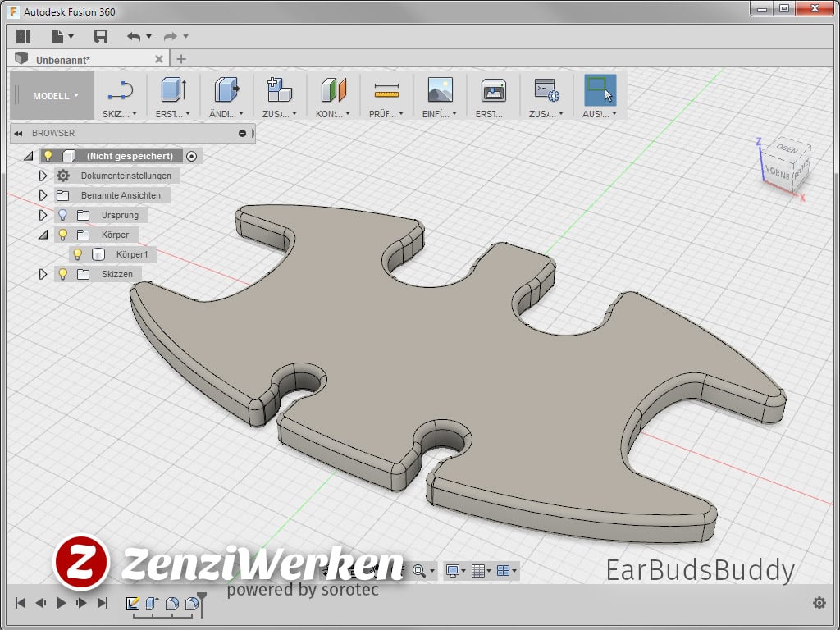840x630 pixels.
Task: Save the design with the floppy disk icon
Action: point(101,36)
